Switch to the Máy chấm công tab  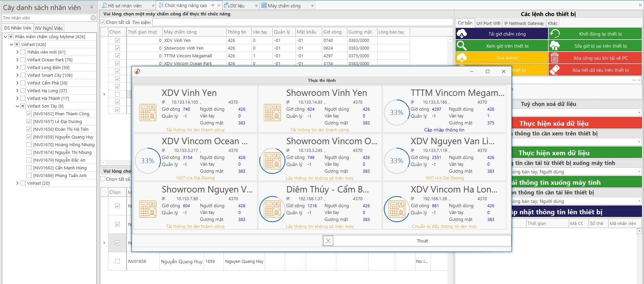[284, 6]
